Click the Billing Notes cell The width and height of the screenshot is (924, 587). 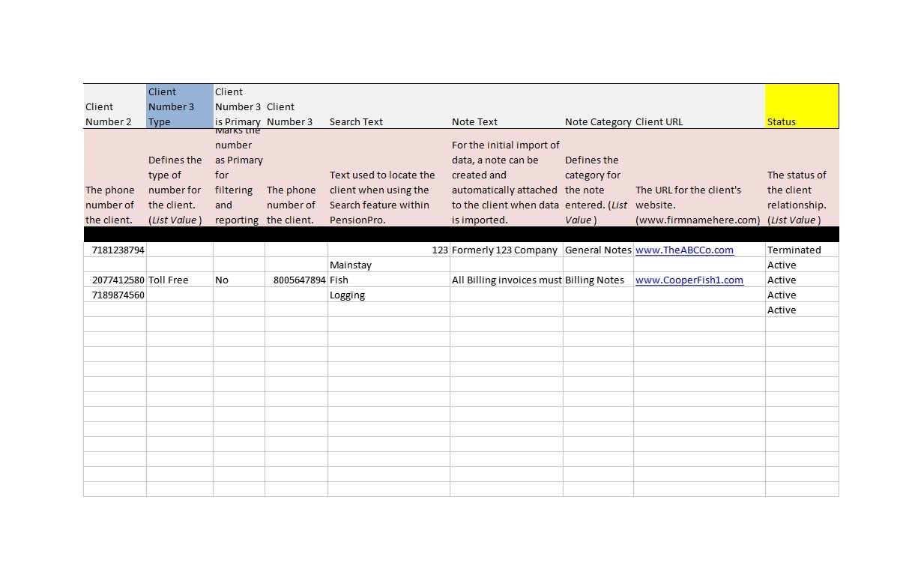click(597, 280)
